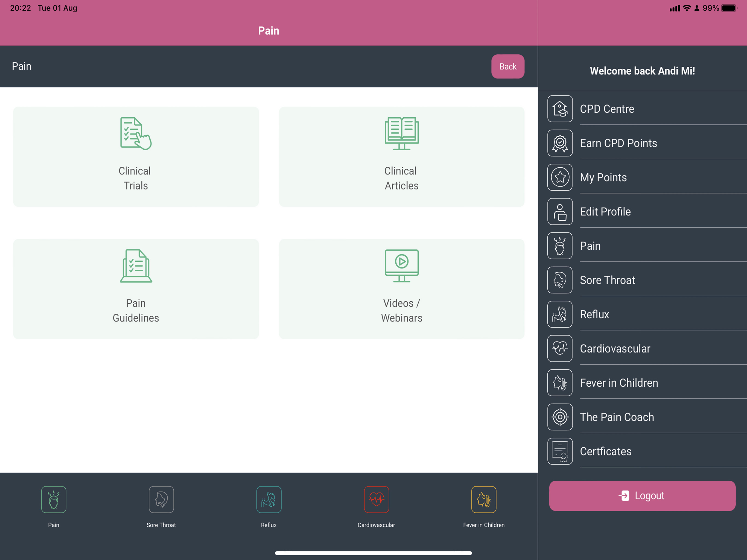Click the 'Welcome back Andi Mi!' text
The height and width of the screenshot is (560, 747).
click(x=642, y=71)
